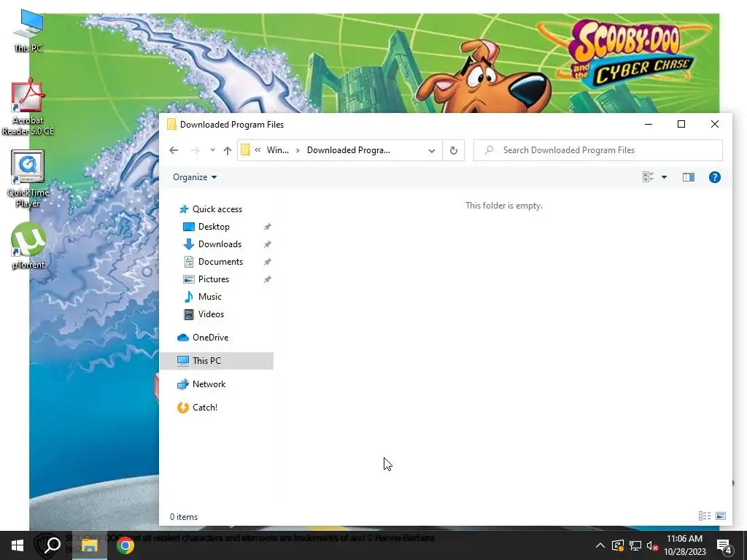Viewport: 747px width, 560px height.
Task: Select This PC in navigation pane
Action: pos(217,361)
